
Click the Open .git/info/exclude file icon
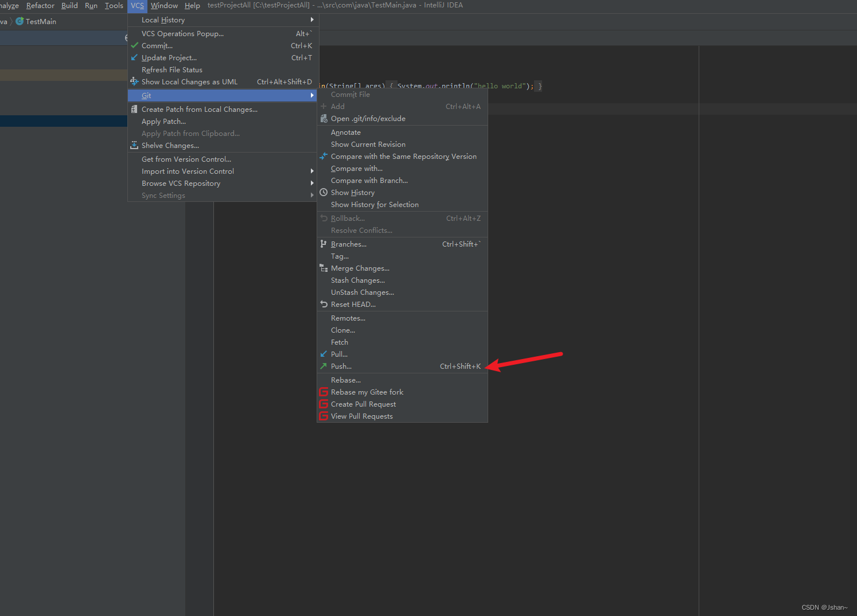click(x=324, y=118)
